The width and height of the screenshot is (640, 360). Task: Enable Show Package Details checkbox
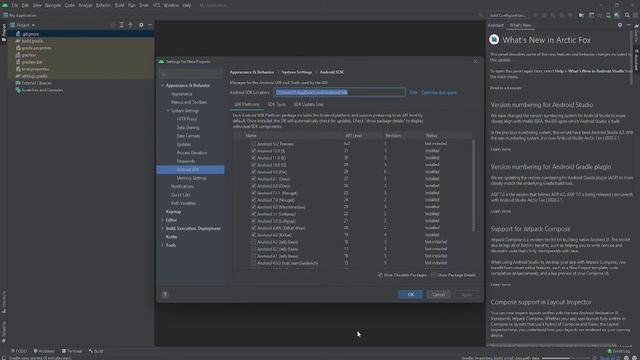click(433, 275)
